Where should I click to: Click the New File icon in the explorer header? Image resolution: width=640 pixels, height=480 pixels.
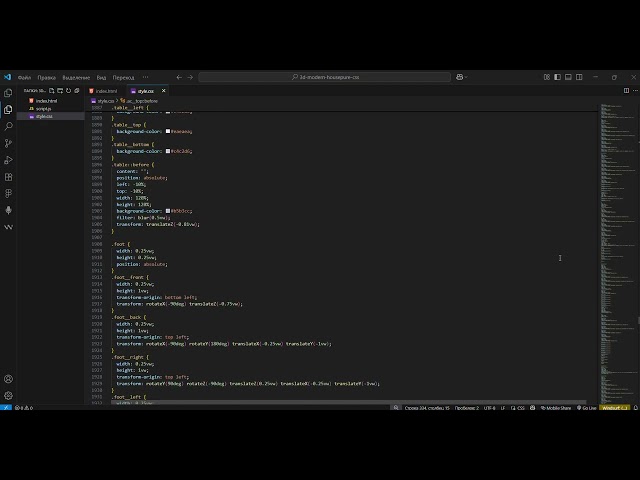point(51,91)
